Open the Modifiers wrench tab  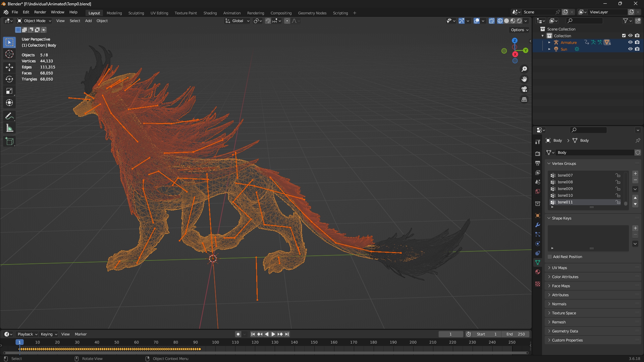click(538, 225)
